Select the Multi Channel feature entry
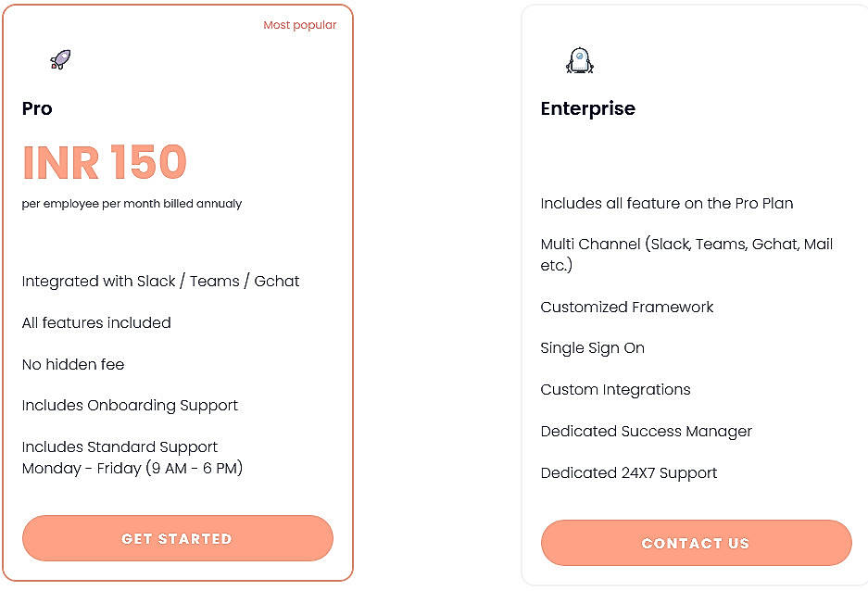The height and width of the screenshot is (591, 868). pos(686,254)
